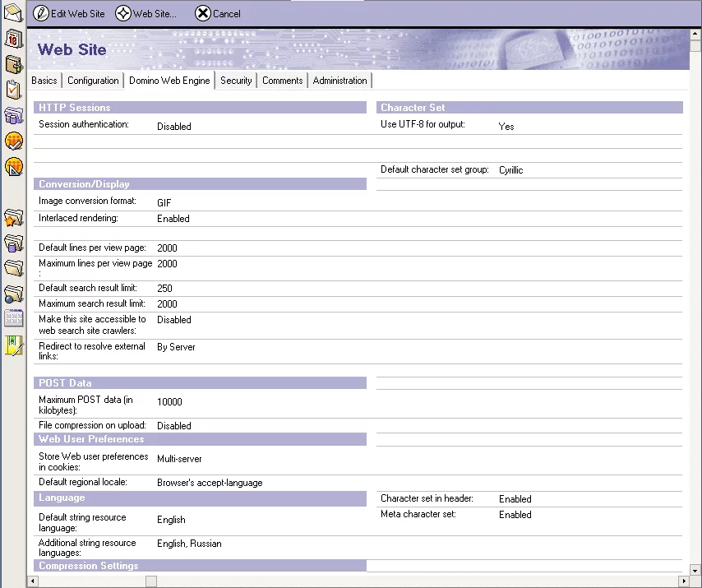
Task: Open the To Do clipboard checkmark icon
Action: (13, 90)
